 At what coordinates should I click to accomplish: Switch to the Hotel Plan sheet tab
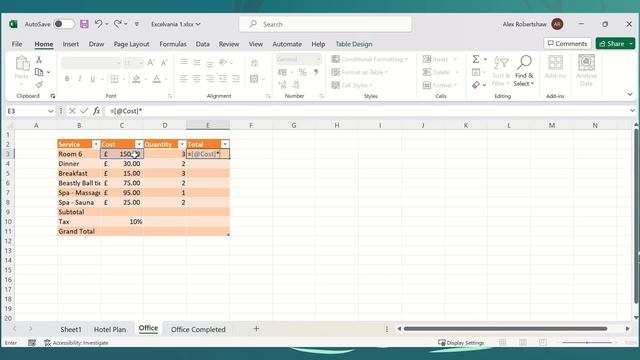coord(110,329)
